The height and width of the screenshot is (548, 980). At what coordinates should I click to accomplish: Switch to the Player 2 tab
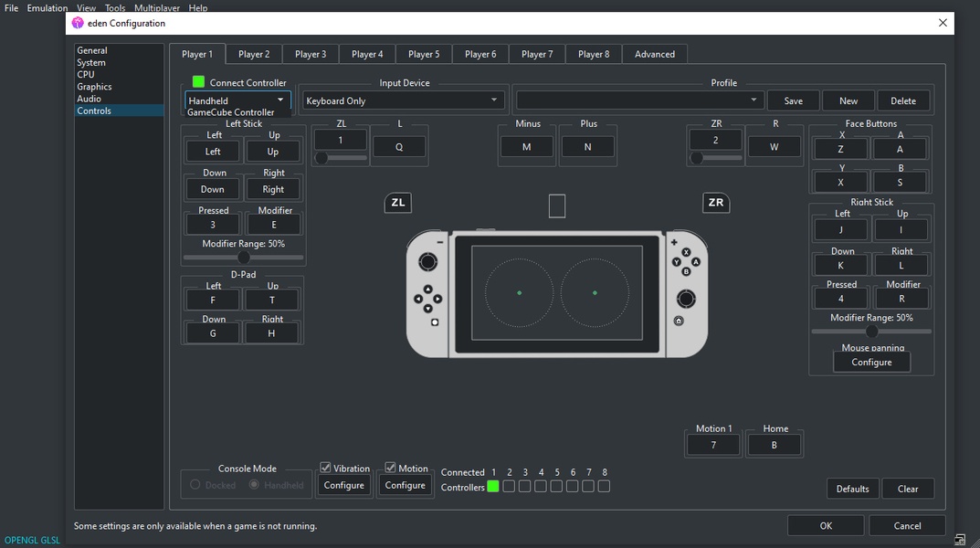point(254,54)
